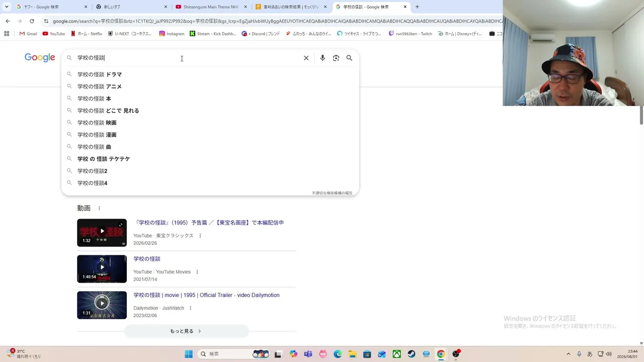This screenshot has width=644, height=362.
Task: Play the 1:31 Dailymotion trailer thumbnail
Action: (102, 305)
